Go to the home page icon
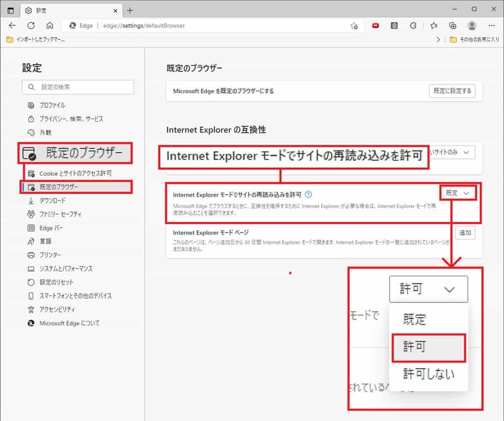The height and width of the screenshot is (421, 504). [49, 25]
